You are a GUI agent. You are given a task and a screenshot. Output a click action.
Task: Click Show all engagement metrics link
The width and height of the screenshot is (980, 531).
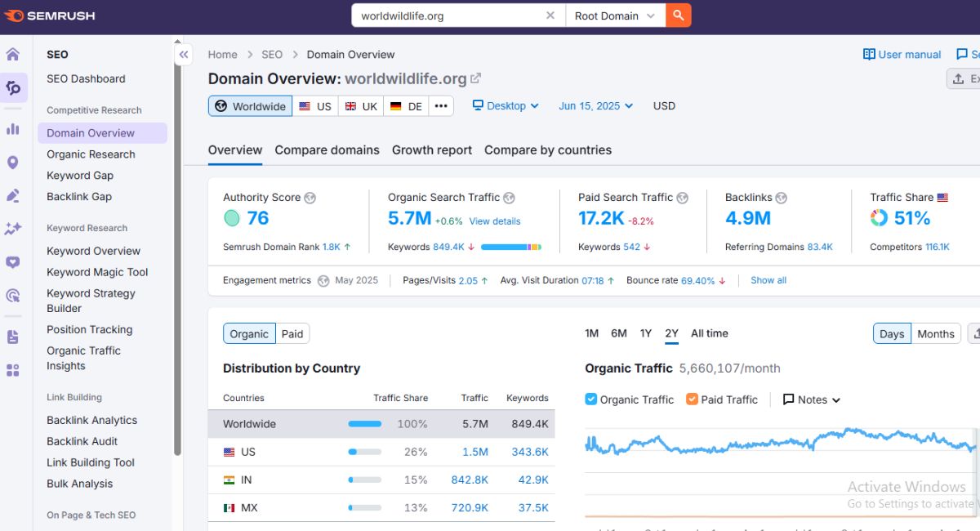pyautogui.click(x=768, y=280)
